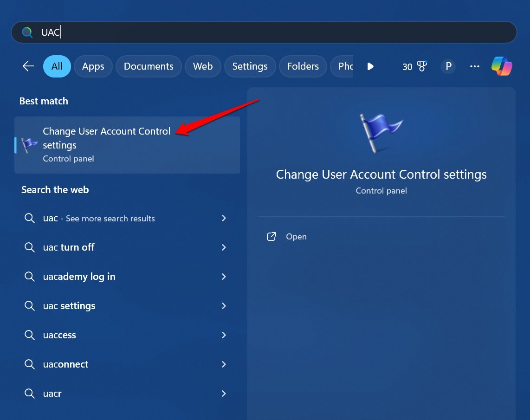Switch to the Folders filter tab
Screen dimensions: 530x420
303,66
